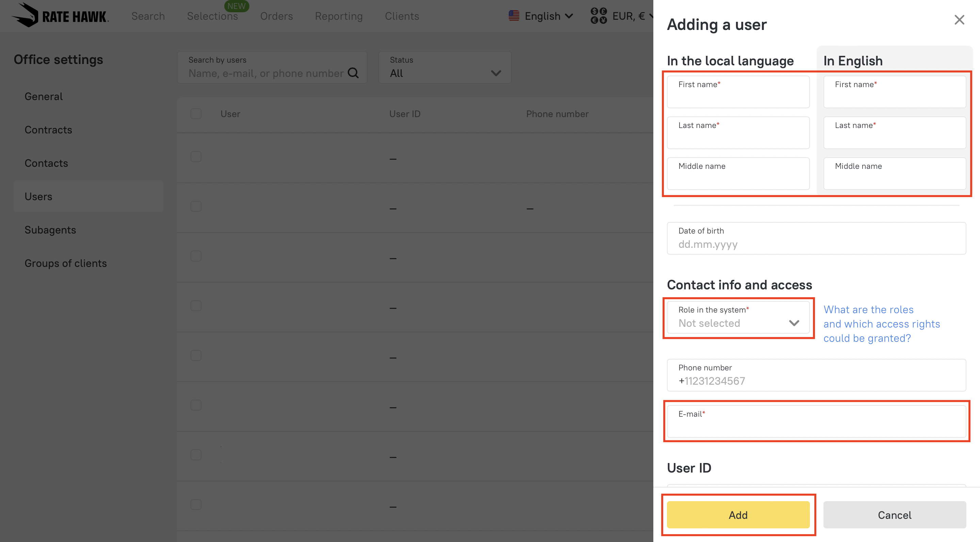Open the Status filter dropdown

pos(445,68)
